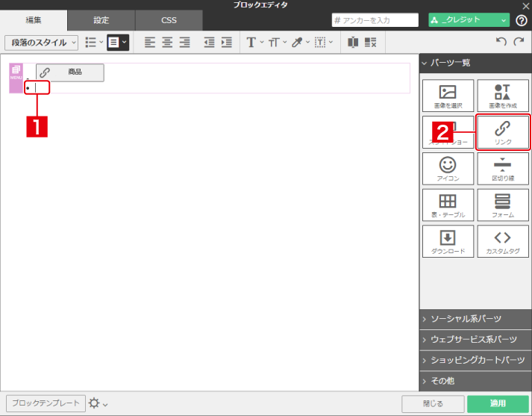Insert the アイコン part
Screen dimensions: 532x416
pos(448,169)
